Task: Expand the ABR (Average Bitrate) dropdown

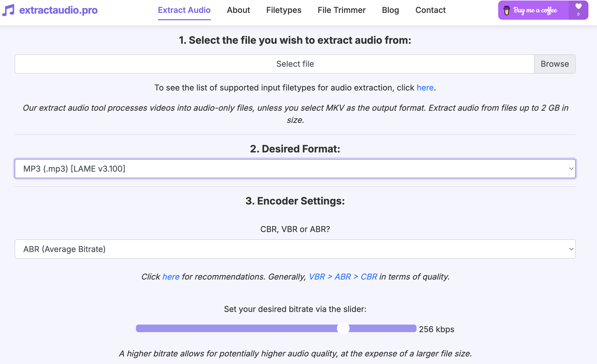Action: 295,249
